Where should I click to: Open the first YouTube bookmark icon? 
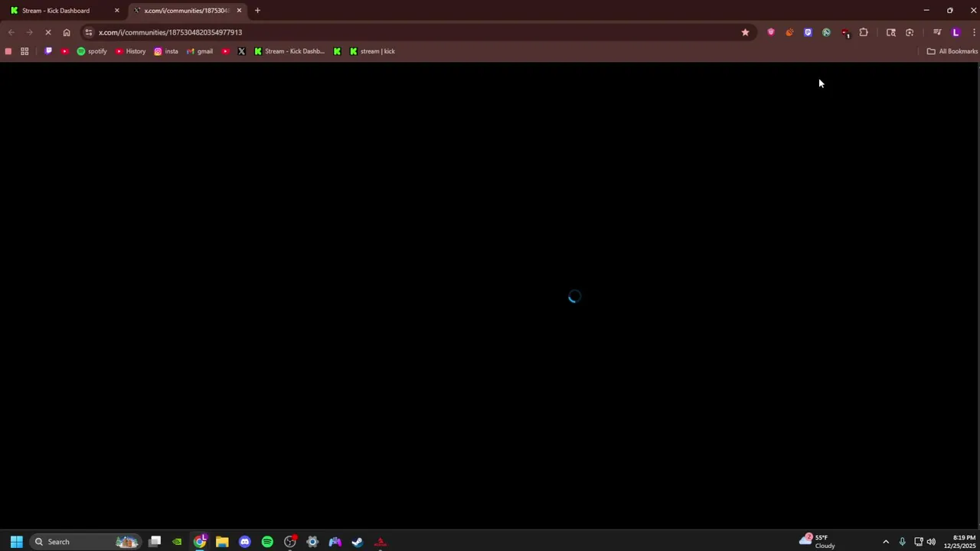[64, 51]
